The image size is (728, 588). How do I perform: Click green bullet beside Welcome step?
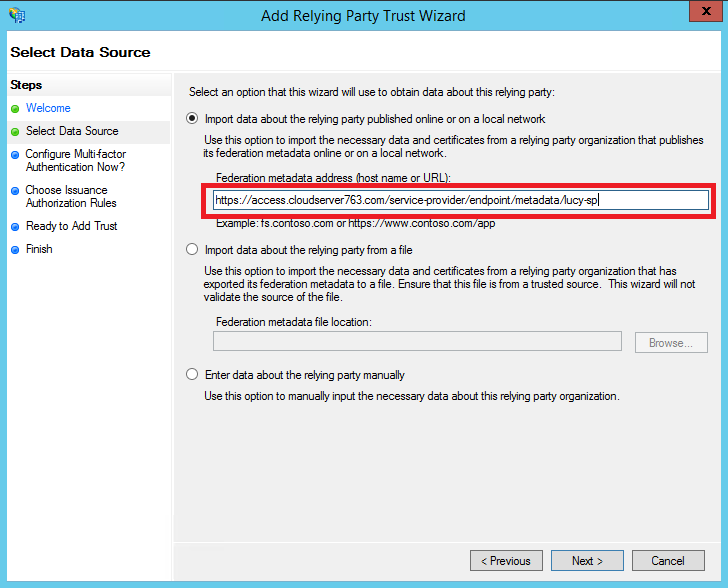point(15,109)
